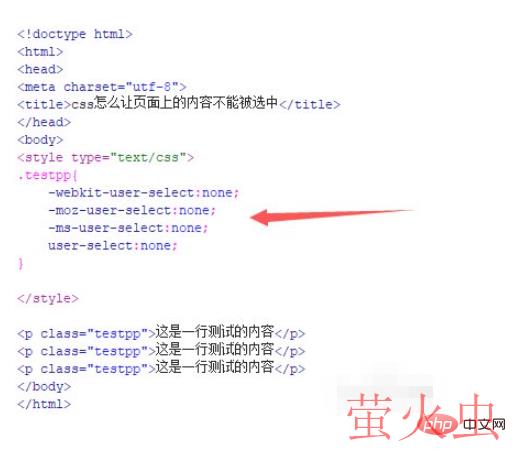The height and width of the screenshot is (457, 516).
Task: Click the closing curly brace of .testpp
Action: point(21,263)
